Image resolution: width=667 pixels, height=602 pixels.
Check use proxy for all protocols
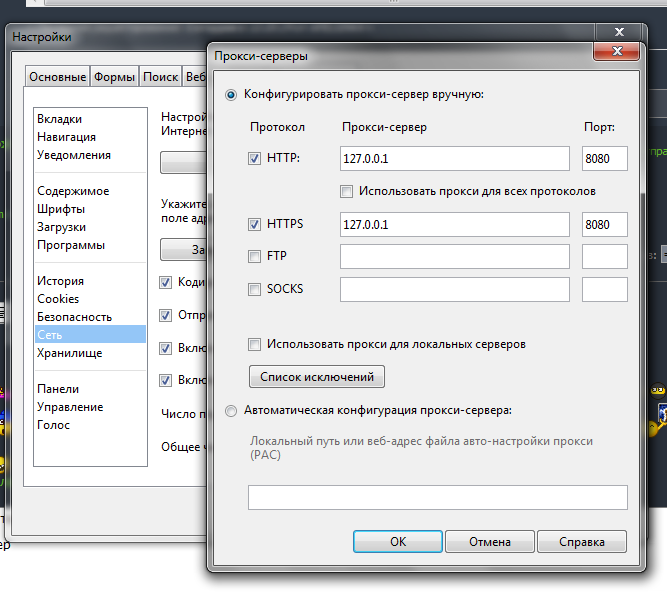[346, 191]
